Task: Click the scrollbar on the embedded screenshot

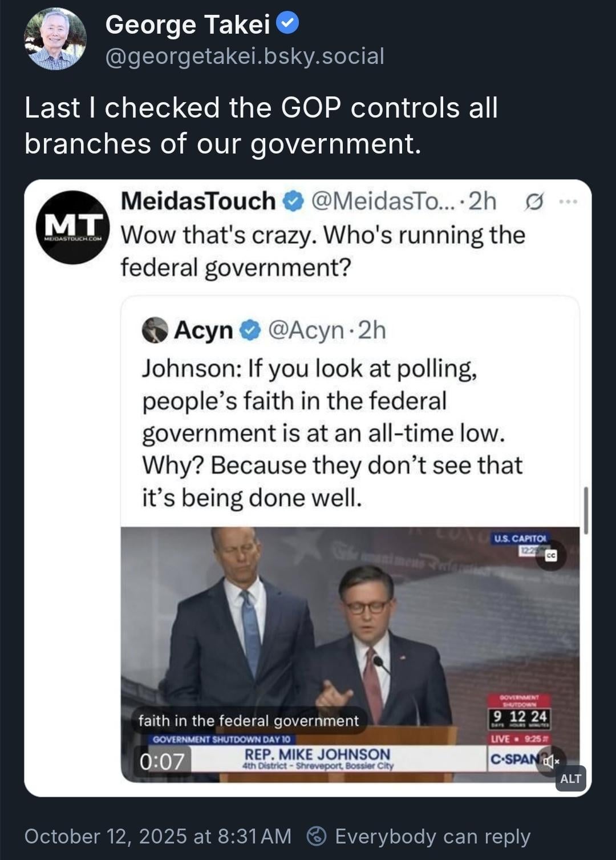Action: [585, 510]
